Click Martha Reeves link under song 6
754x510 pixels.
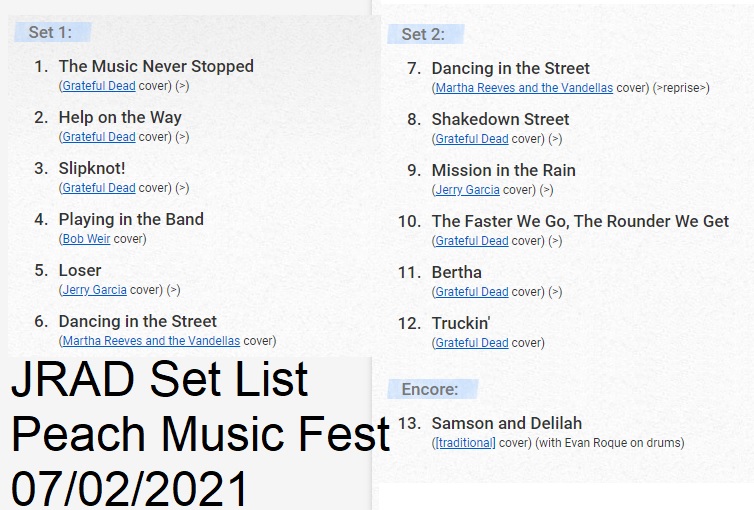[x=151, y=341]
